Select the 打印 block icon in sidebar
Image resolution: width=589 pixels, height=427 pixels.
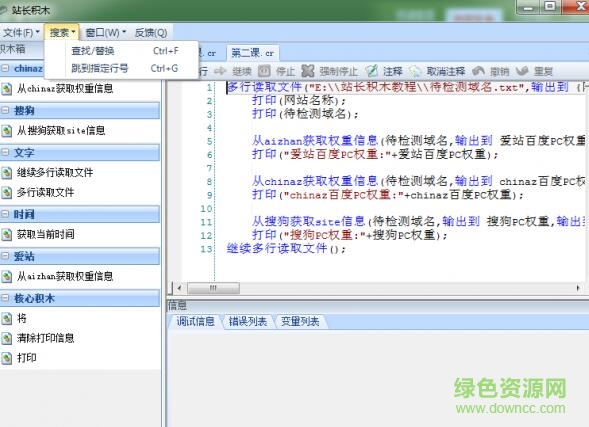[7, 358]
